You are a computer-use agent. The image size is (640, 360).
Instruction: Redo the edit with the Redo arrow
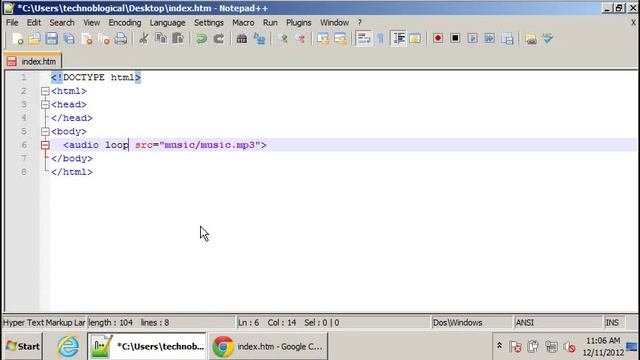(219, 39)
